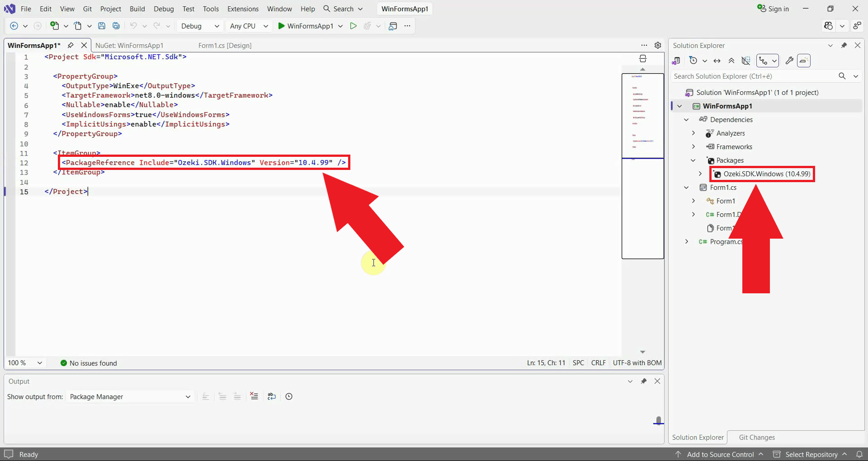Click Pending Changes Filter clock icon
Image resolution: width=868 pixels, height=461 pixels.
(x=693, y=61)
